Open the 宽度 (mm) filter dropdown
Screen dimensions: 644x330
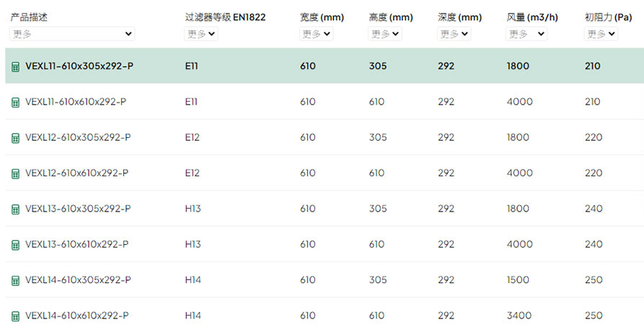(x=317, y=34)
